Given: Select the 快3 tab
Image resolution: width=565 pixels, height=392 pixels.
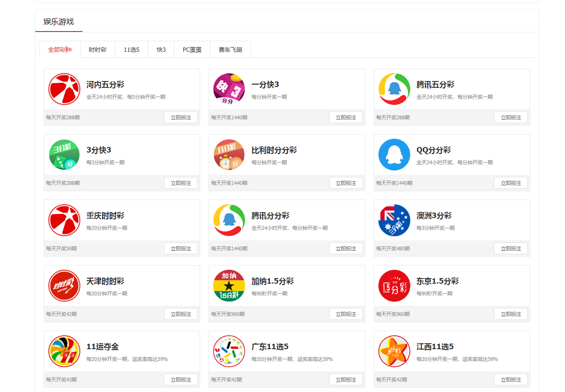Looking at the screenshot, I should 161,49.
